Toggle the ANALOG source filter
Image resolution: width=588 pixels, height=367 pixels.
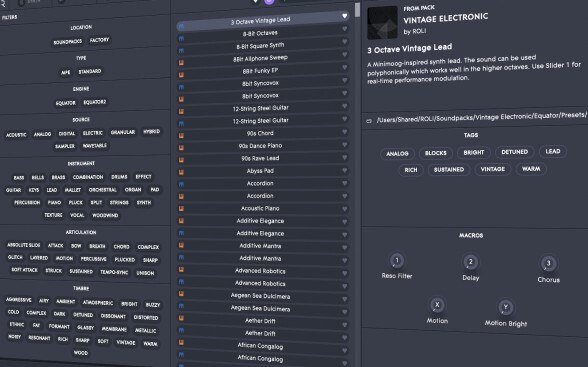(x=42, y=134)
